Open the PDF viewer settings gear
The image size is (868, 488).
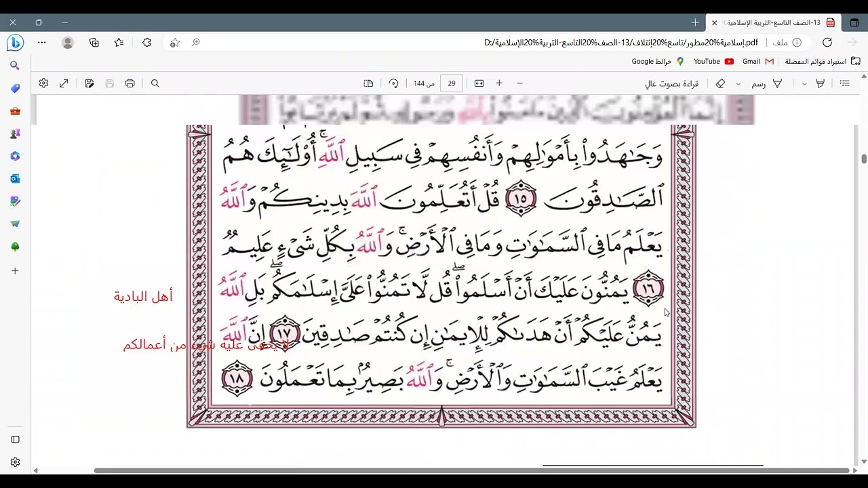point(43,83)
